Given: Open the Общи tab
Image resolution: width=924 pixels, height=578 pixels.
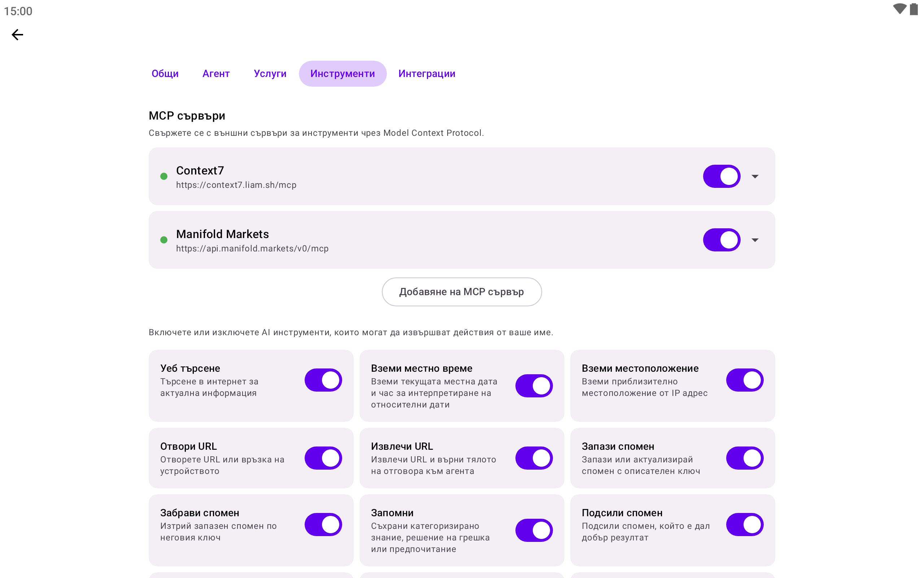Looking at the screenshot, I should click(165, 73).
